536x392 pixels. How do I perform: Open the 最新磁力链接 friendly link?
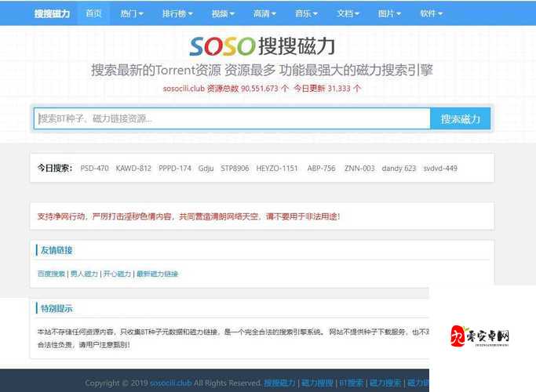coord(157,274)
